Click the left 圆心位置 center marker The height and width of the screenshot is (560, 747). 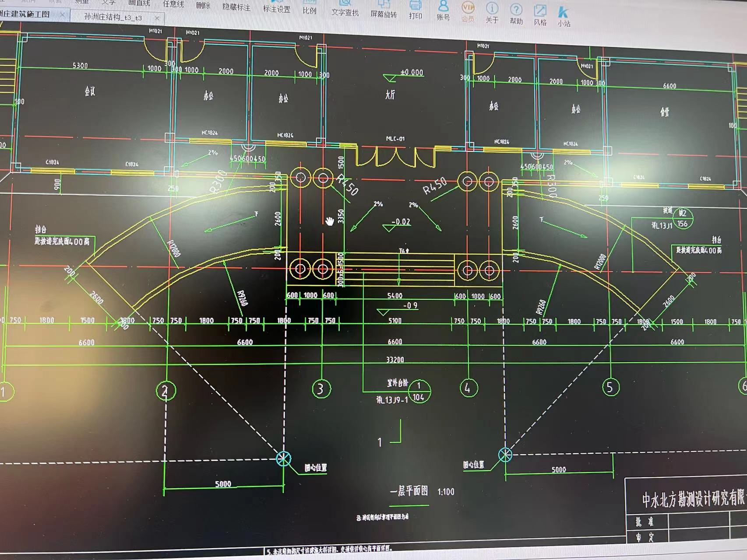click(283, 458)
